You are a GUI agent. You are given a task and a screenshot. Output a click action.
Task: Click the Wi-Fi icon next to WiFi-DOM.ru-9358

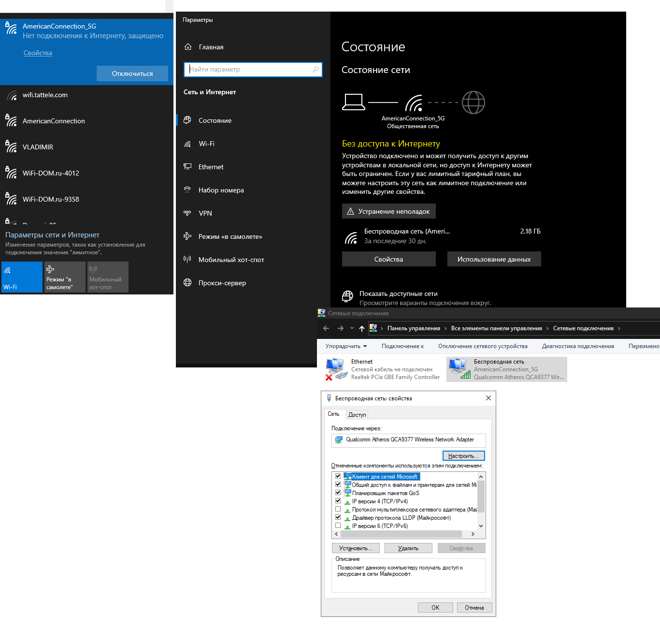11,198
